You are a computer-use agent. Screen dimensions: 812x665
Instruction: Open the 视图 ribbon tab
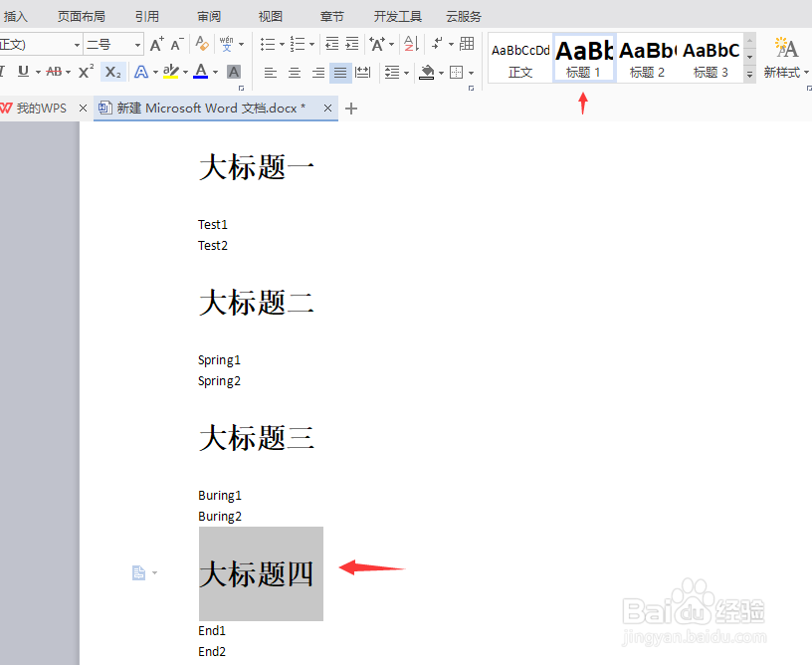(270, 17)
